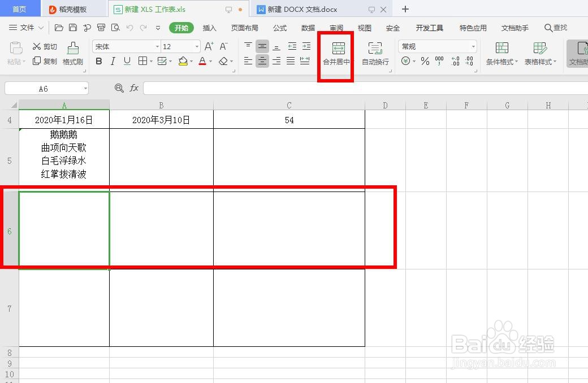Toggle Bold formatting

coord(98,61)
